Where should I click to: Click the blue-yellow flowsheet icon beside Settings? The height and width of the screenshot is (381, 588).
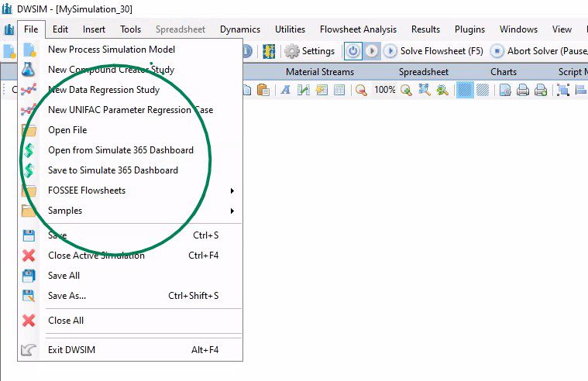pos(269,51)
